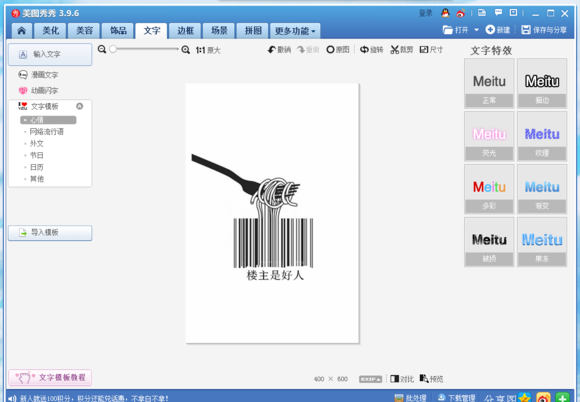Click the green plus share icon
Image resolution: width=580 pixels, height=402 pixels.
pyautogui.click(x=562, y=398)
